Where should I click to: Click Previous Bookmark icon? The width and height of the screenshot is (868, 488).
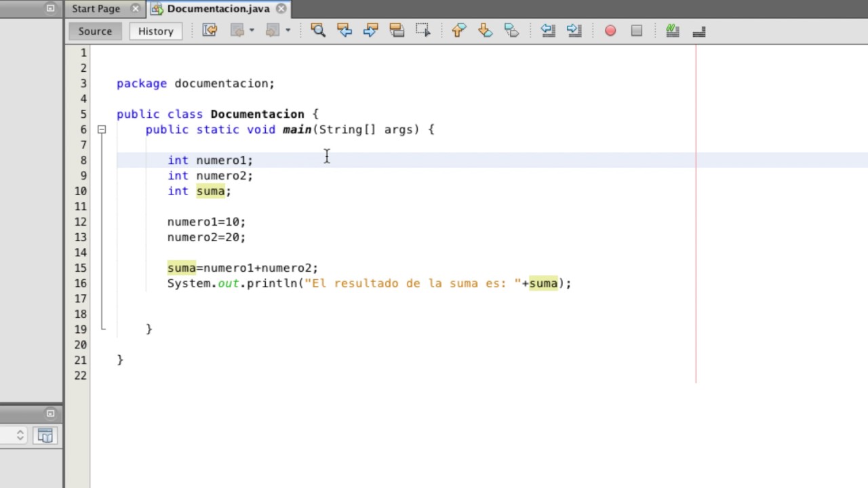(459, 30)
